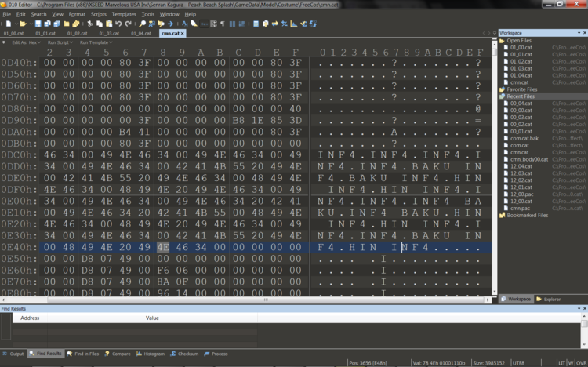The width and height of the screenshot is (588, 367).
Task: Toggle the Hex edit mode toolbar button
Action: coord(204,24)
